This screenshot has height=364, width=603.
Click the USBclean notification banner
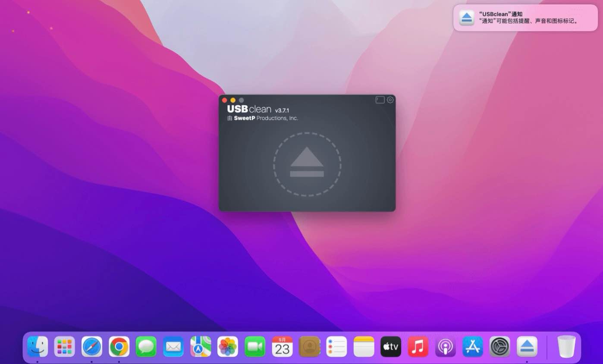point(525,18)
